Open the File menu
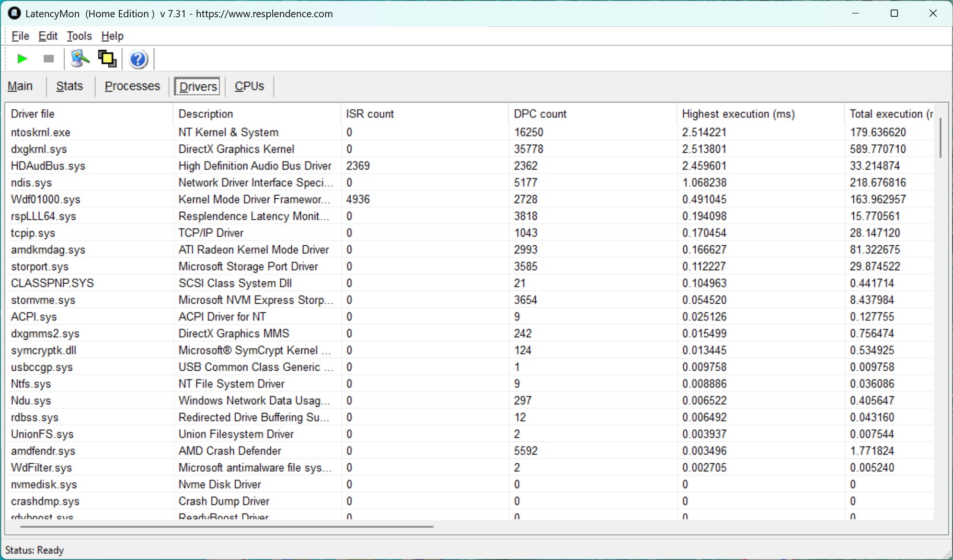Viewport: 953px width, 560px height. tap(20, 36)
